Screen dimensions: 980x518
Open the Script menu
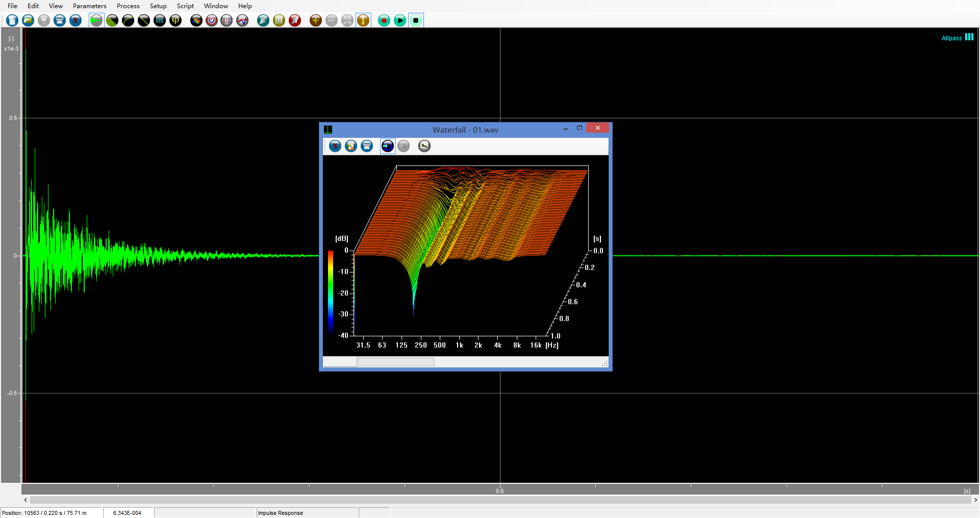tap(185, 6)
